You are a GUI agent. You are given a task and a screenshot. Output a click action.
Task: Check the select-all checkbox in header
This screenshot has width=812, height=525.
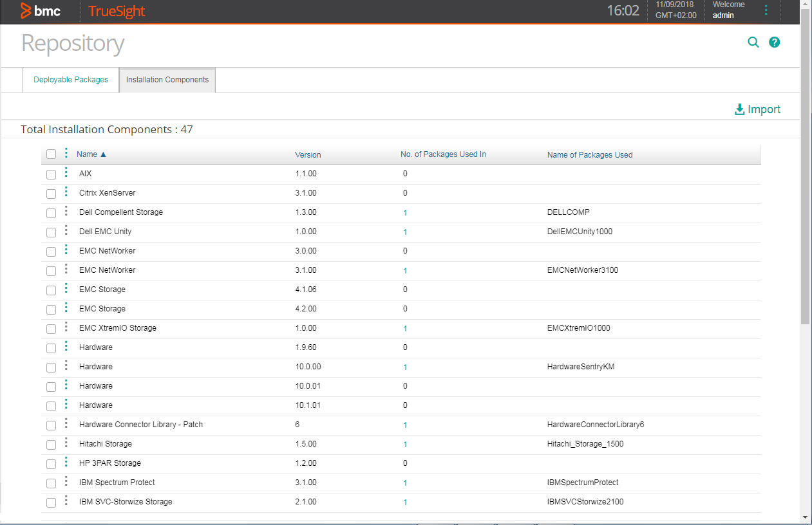coord(52,154)
